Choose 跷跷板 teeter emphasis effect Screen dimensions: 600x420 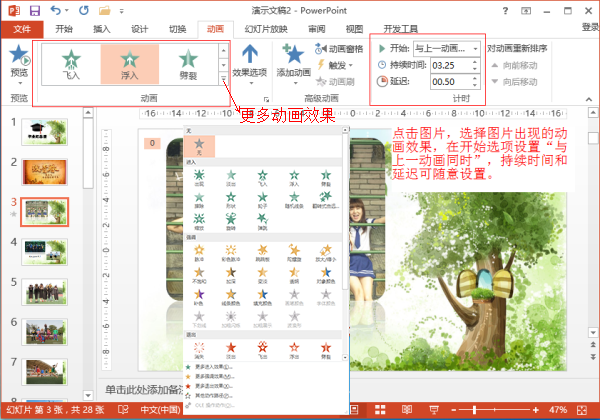(262, 253)
